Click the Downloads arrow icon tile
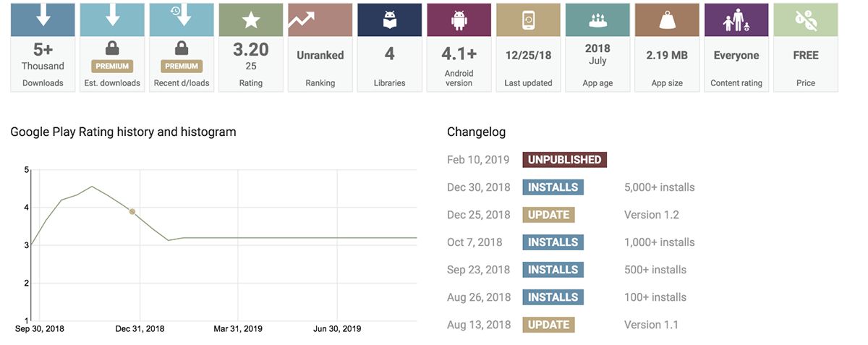The image size is (868, 345). click(x=43, y=20)
